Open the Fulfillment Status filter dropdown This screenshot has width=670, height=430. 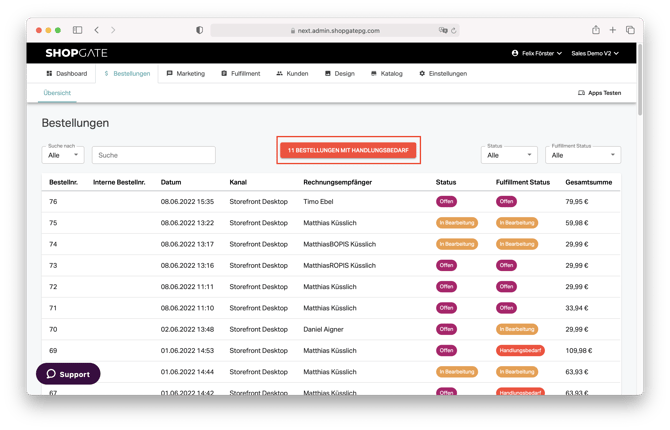584,155
